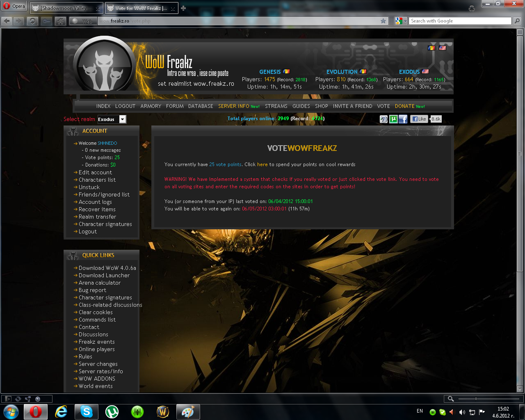Click the Facebook Like button
The width and height of the screenshot is (525, 420).
[419, 119]
